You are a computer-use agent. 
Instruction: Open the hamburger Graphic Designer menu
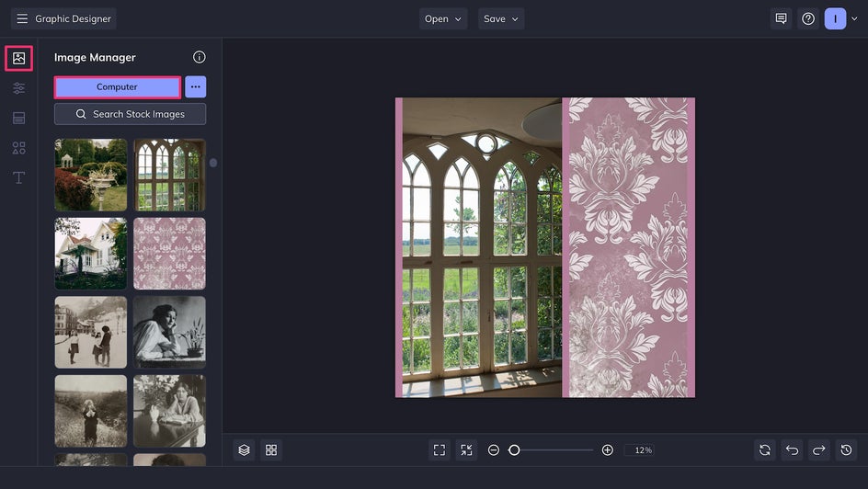tap(63, 18)
